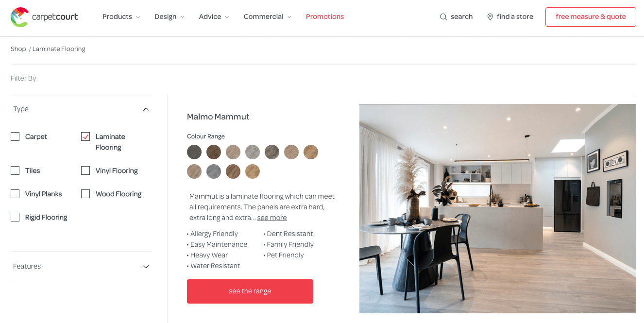Select the first dark grey colour swatch

[x=194, y=152]
